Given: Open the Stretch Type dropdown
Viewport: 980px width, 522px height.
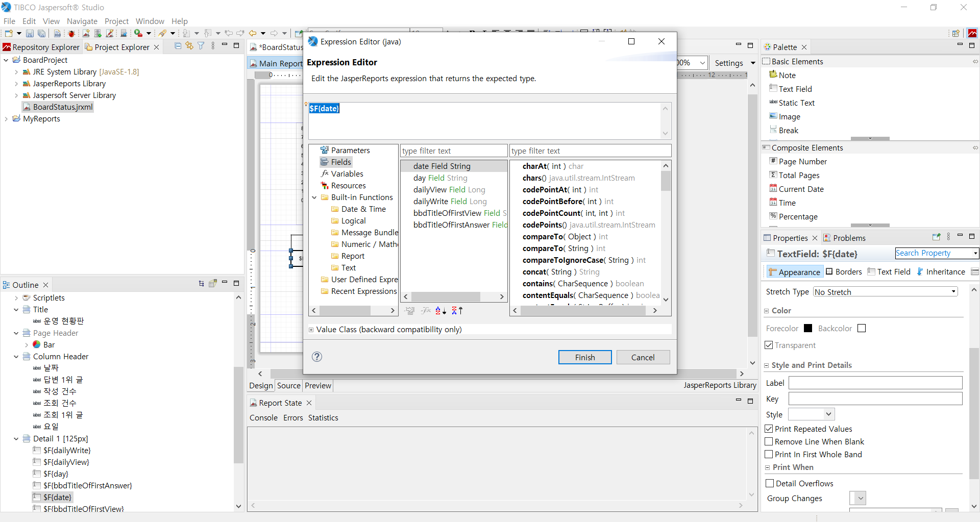Looking at the screenshot, I should click(x=886, y=292).
